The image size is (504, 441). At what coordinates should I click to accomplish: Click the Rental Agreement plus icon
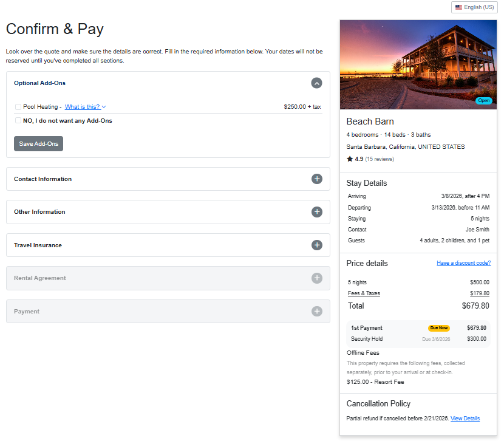tap(316, 278)
